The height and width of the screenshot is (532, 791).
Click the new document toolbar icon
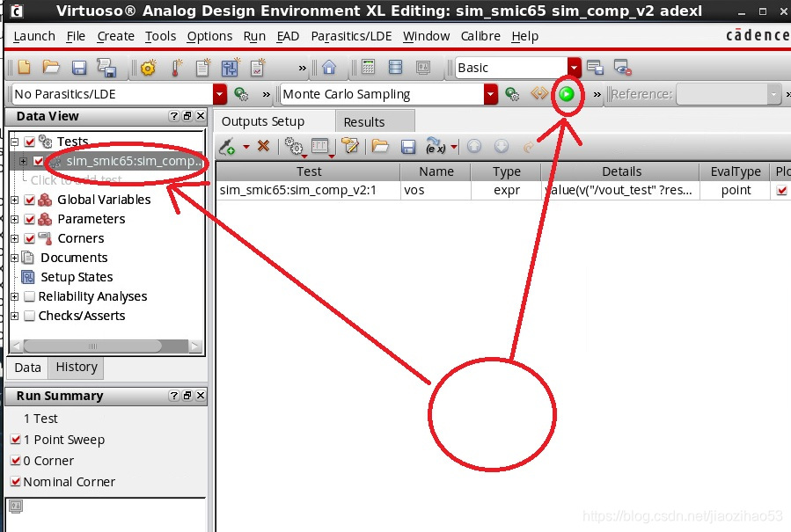pyautogui.click(x=25, y=67)
